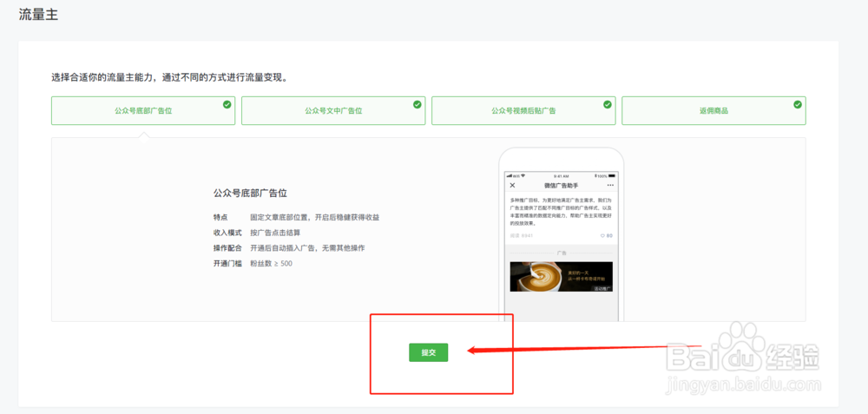This screenshot has width=868, height=414.
Task: Click the 阅读 count in phone preview
Action: point(520,236)
